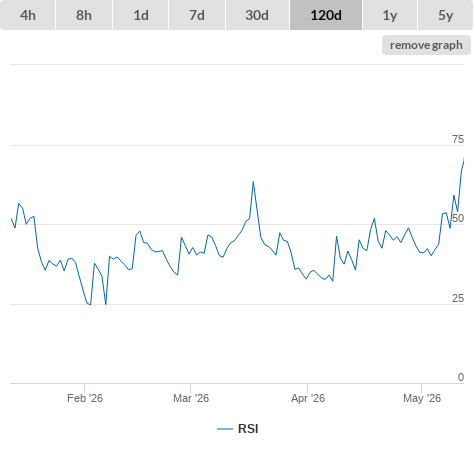
Task: Switch to the 8h time range
Action: pyautogui.click(x=84, y=15)
